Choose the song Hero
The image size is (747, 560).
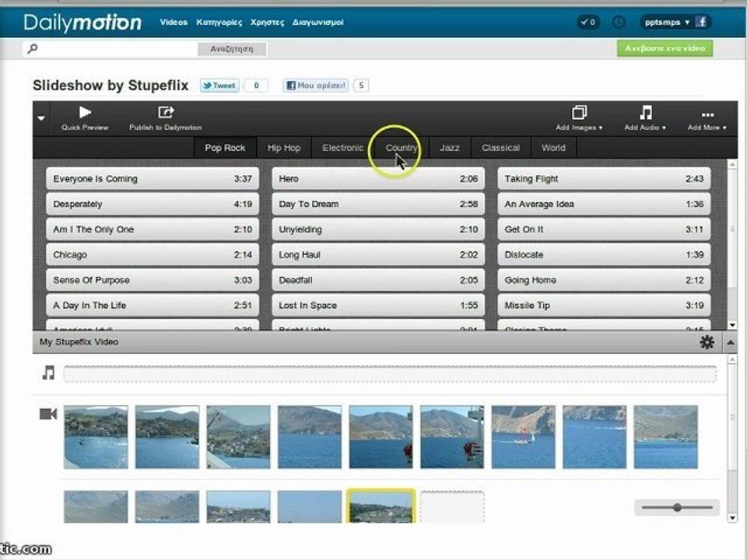(378, 179)
